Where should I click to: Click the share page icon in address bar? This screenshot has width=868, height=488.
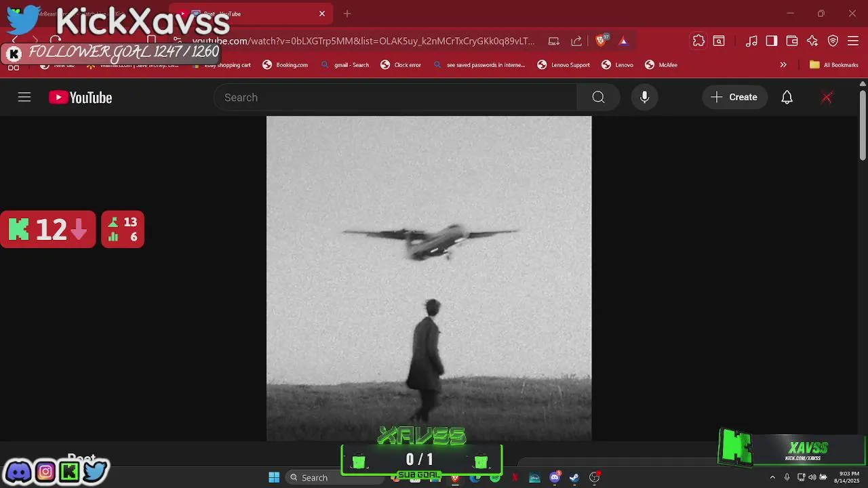(576, 41)
